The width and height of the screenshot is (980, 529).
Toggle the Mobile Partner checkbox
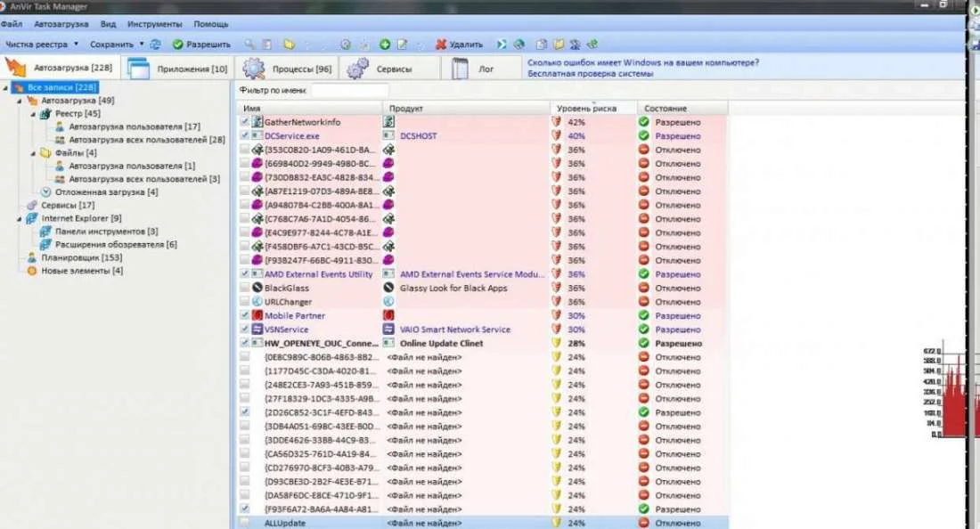pyautogui.click(x=245, y=315)
